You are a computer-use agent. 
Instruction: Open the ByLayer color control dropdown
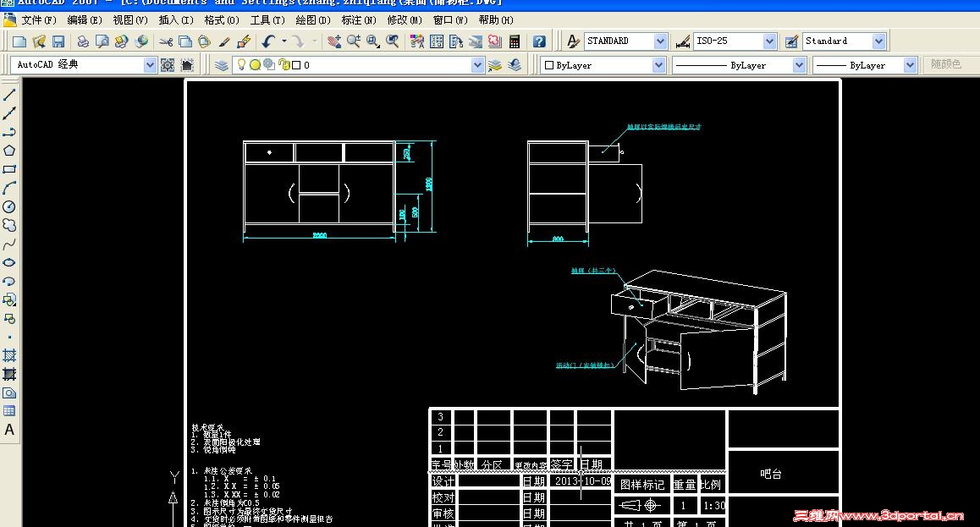[658, 65]
